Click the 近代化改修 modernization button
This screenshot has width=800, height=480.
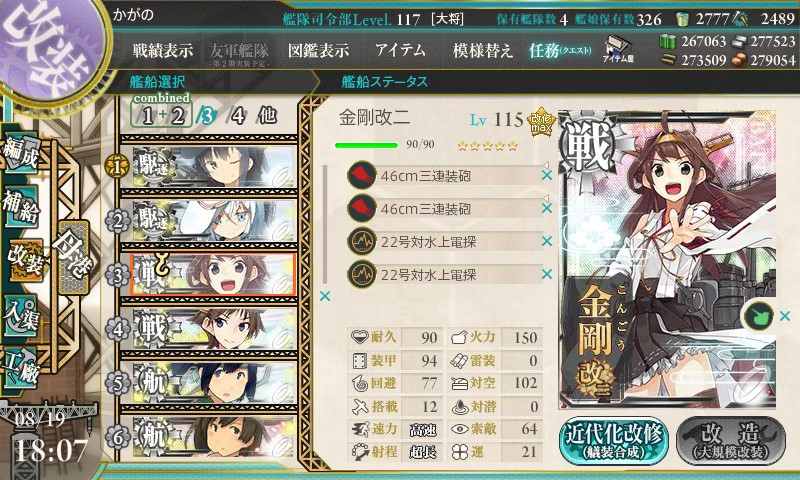614,441
